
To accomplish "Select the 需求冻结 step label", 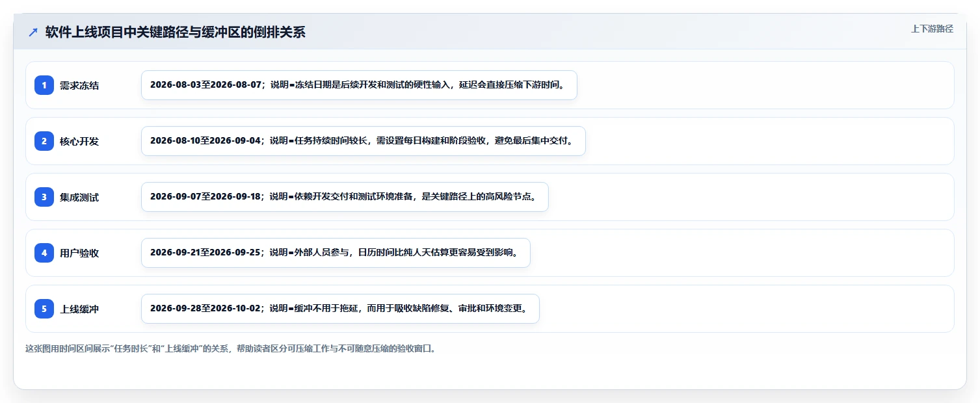I will 79,85.
